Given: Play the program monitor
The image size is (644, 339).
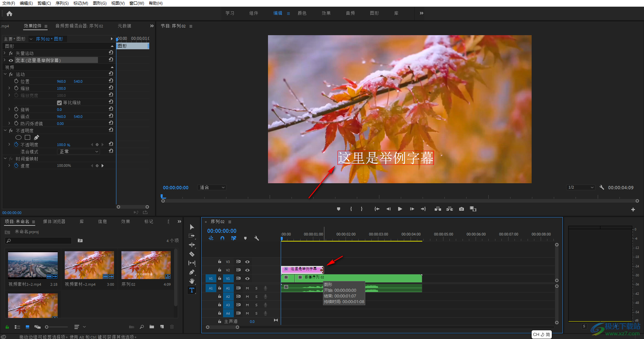Looking at the screenshot, I should click(400, 209).
